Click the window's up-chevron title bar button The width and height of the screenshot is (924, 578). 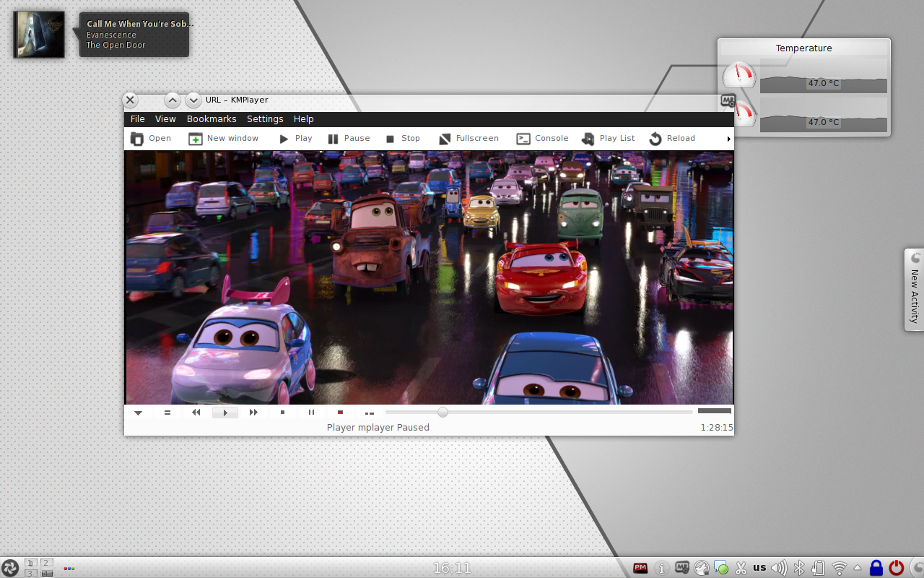coord(172,100)
